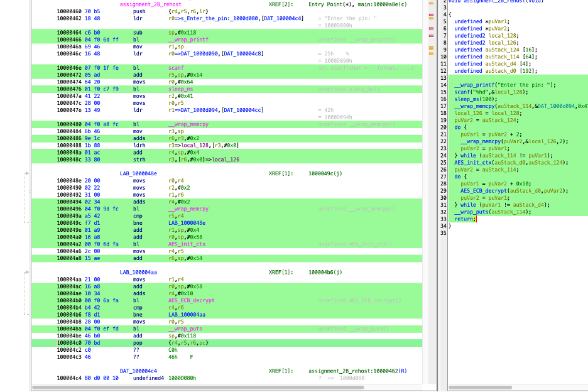The height and width of the screenshot is (392, 588).
Task: Select the auStack_d0 [192] declaration
Action: [x=496, y=71]
